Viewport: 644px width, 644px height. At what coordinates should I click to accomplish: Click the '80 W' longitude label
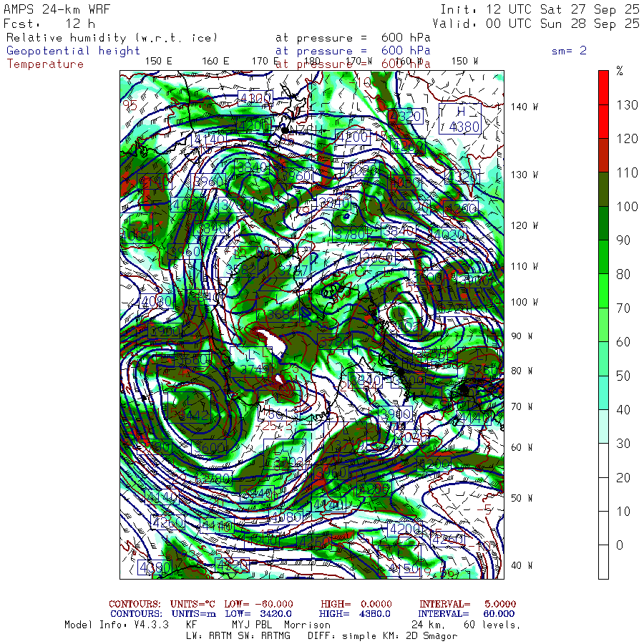(x=522, y=371)
